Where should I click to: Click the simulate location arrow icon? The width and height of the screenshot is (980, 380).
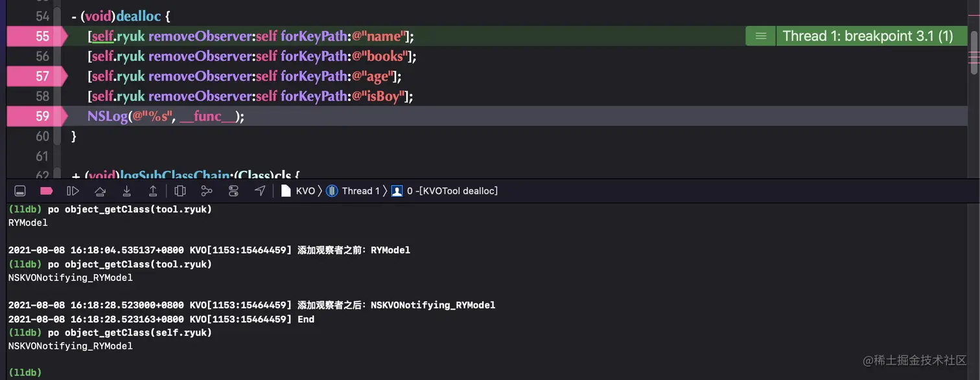coord(260,191)
